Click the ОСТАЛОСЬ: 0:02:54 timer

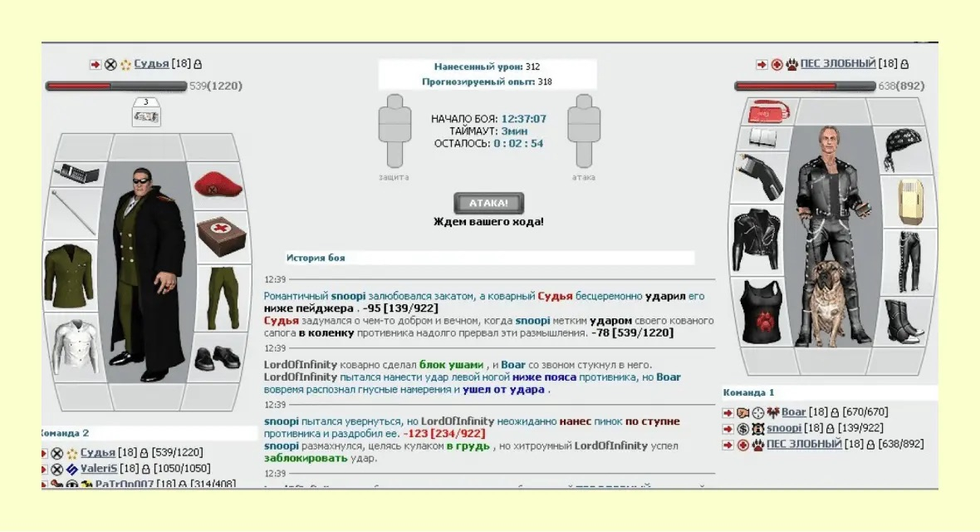[x=488, y=143]
